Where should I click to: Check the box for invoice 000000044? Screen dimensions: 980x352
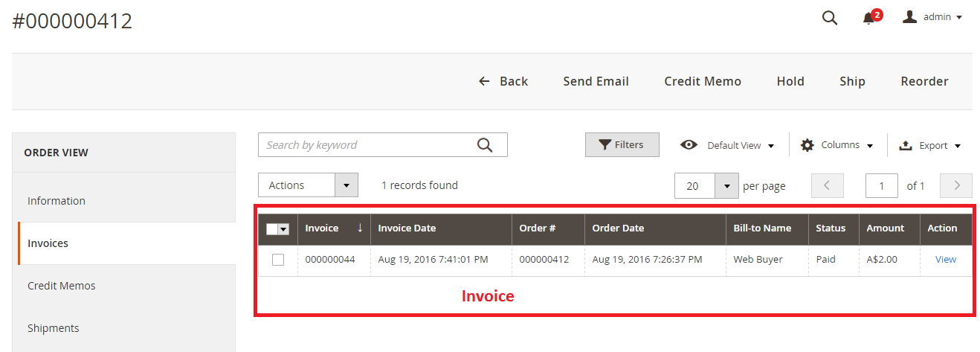[278, 260]
